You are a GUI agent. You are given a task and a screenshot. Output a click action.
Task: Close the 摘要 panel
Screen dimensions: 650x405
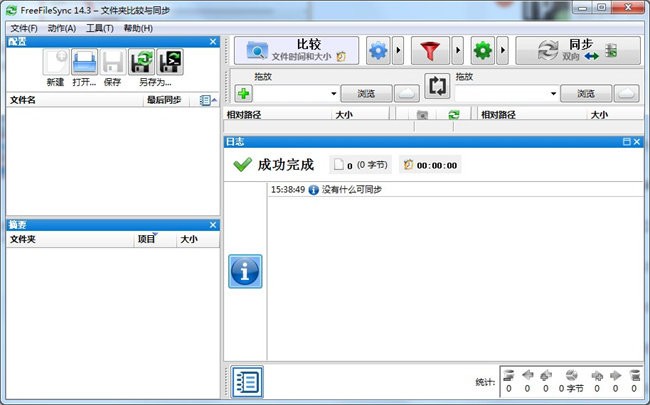point(213,225)
